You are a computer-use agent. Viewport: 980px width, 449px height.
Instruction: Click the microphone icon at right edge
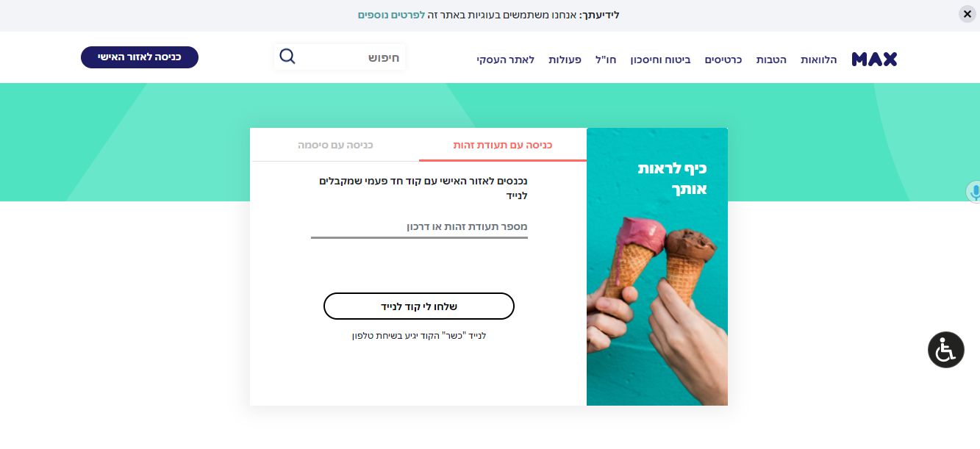click(974, 193)
